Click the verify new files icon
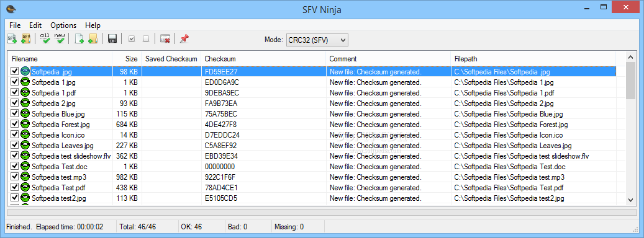Viewport: 644px width, 238px height. click(60, 39)
